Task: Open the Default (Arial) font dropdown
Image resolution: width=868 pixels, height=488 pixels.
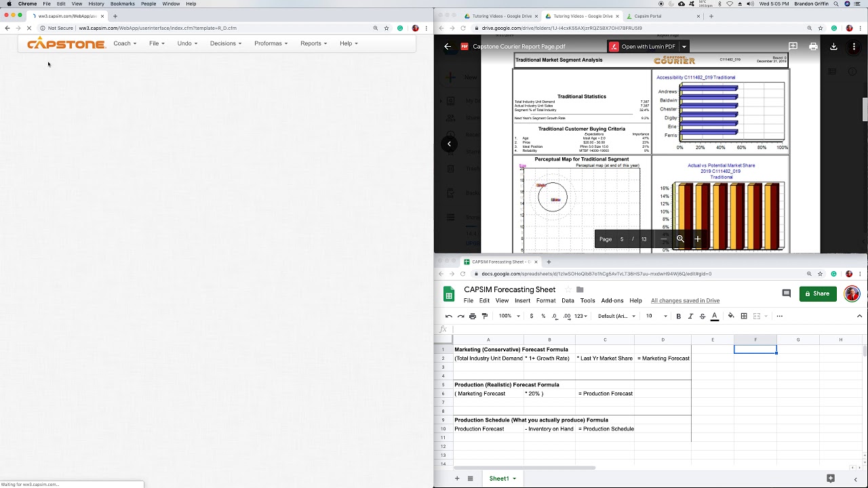Action: tap(616, 316)
